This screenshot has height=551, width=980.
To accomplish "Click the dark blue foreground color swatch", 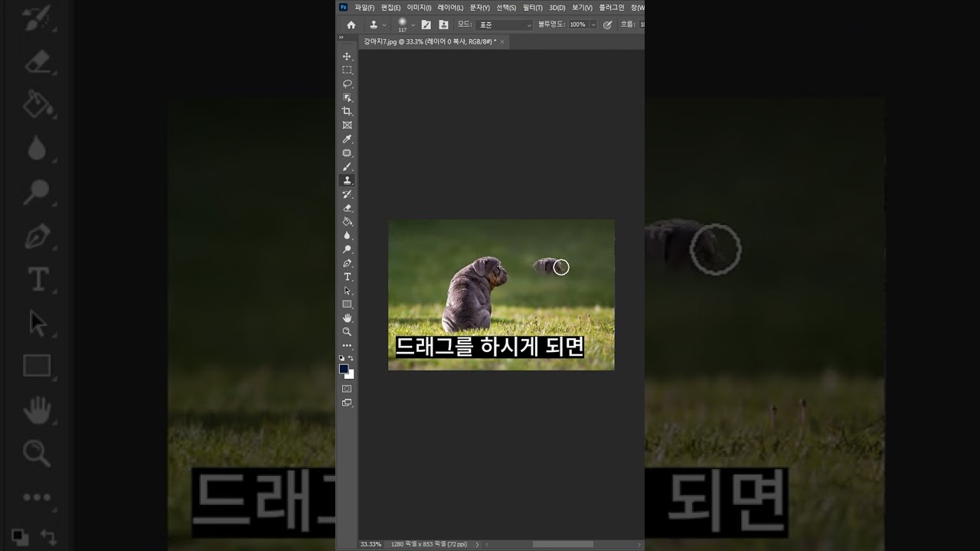I will click(344, 369).
